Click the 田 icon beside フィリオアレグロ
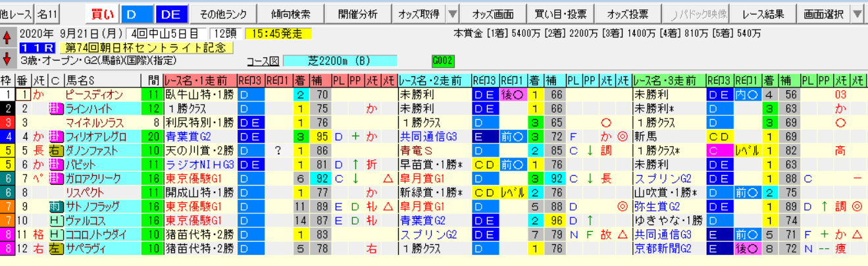The width and height of the screenshot is (868, 266). (55, 136)
